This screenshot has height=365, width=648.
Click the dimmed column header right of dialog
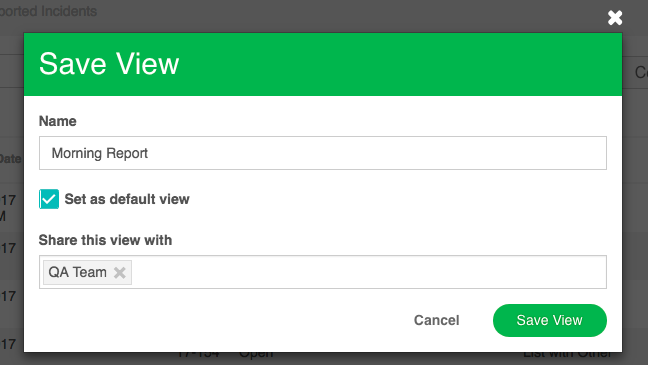(x=641, y=72)
